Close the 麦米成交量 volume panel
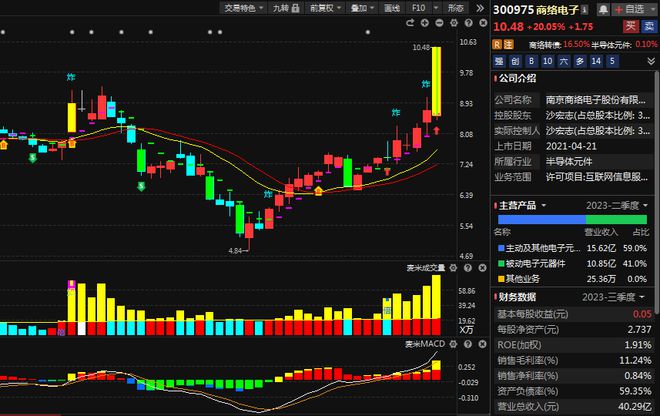This screenshot has width=660, height=416. click(x=482, y=268)
